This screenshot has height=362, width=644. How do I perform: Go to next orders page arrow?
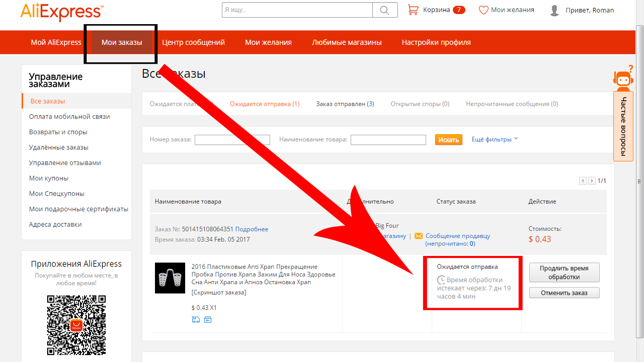[x=592, y=180]
